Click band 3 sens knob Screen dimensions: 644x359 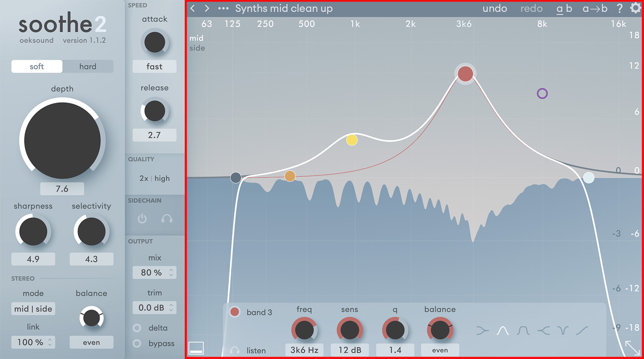point(350,330)
